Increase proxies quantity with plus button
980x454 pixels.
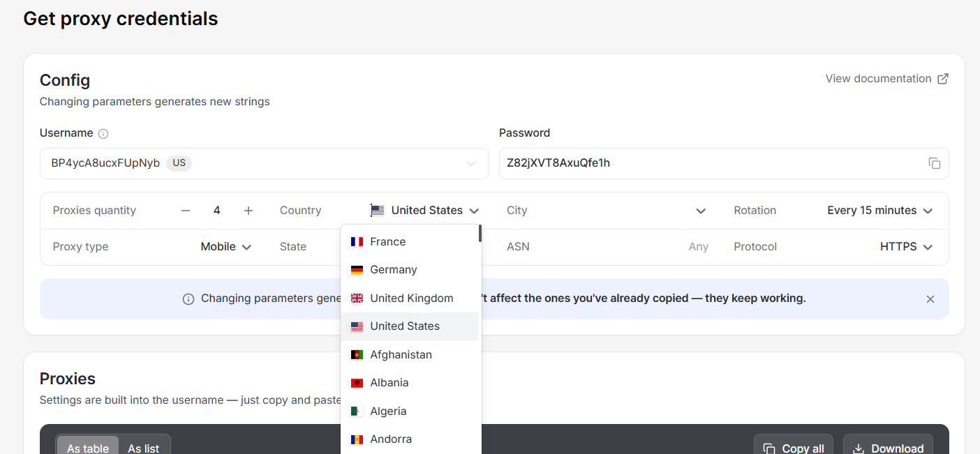point(248,211)
